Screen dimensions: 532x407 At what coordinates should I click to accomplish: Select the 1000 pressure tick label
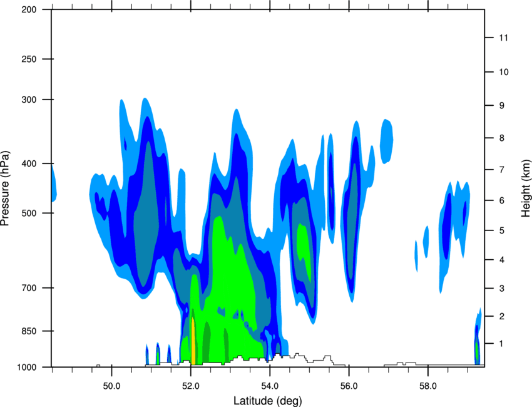tap(27, 368)
